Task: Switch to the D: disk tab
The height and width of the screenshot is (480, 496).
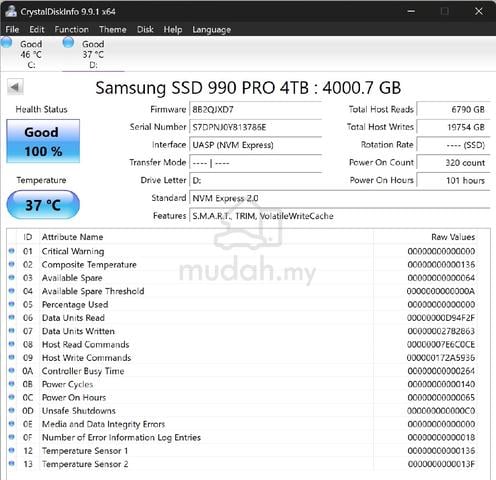Action: tap(93, 54)
